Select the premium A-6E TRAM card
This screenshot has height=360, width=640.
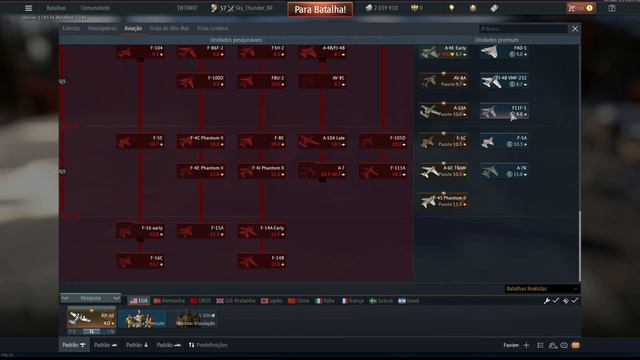[444, 171]
